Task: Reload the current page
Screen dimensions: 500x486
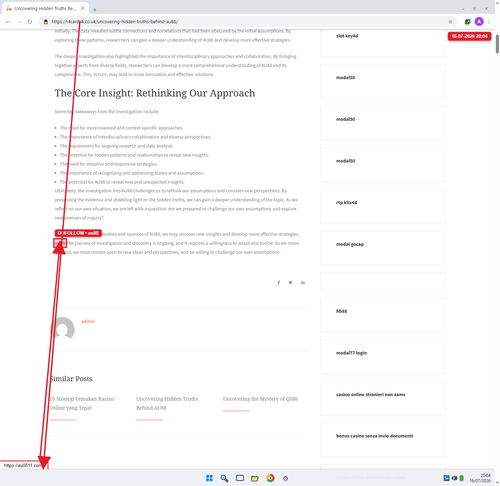Action: click(30, 22)
